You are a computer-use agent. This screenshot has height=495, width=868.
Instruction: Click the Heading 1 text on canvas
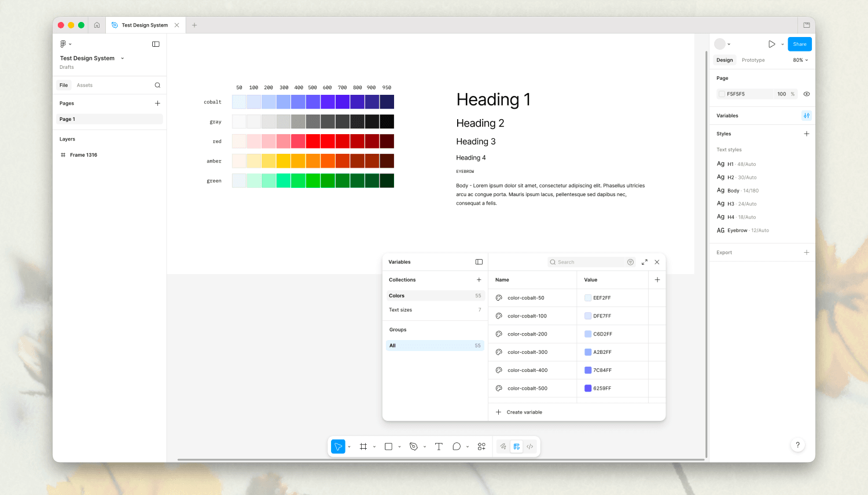[493, 99]
